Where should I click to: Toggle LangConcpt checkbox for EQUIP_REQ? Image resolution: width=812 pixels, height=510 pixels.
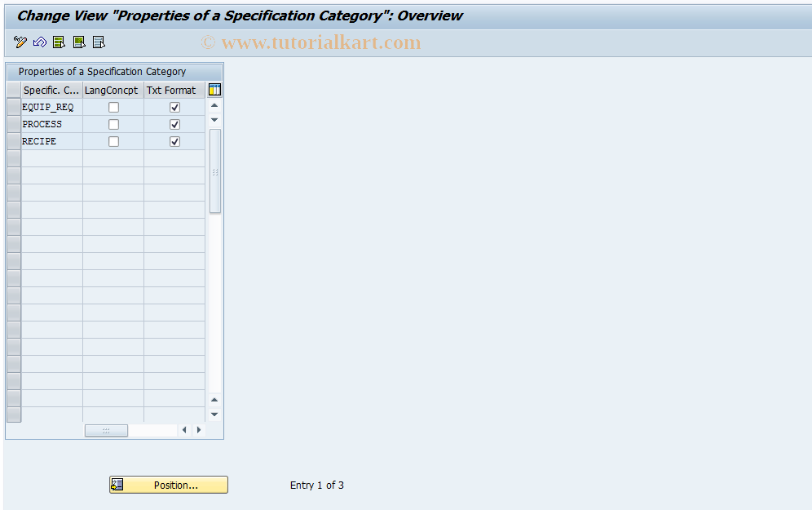click(113, 107)
